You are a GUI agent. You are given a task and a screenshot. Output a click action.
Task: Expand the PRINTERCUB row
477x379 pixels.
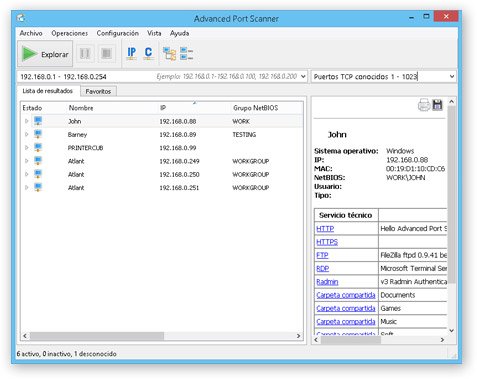(x=27, y=148)
